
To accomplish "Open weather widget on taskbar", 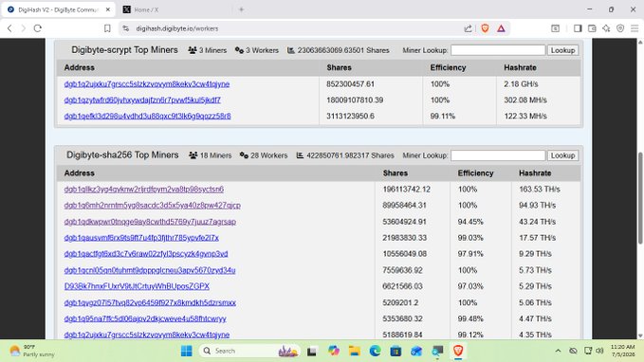I will click(32, 351).
